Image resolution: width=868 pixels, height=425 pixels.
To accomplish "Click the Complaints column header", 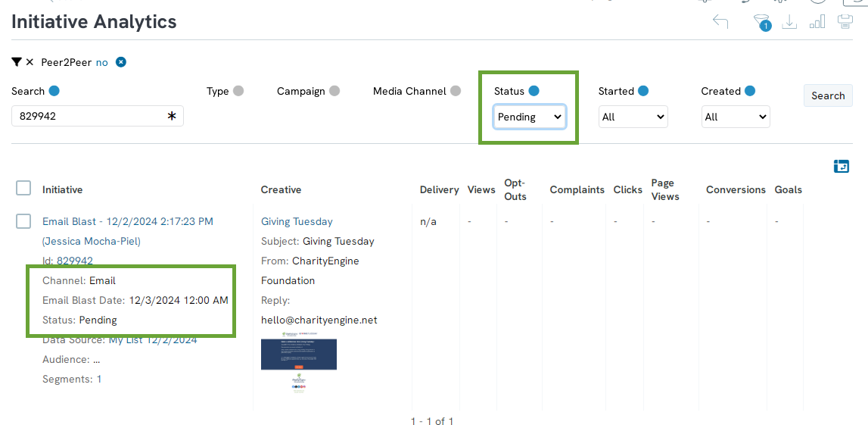I will pos(577,189).
